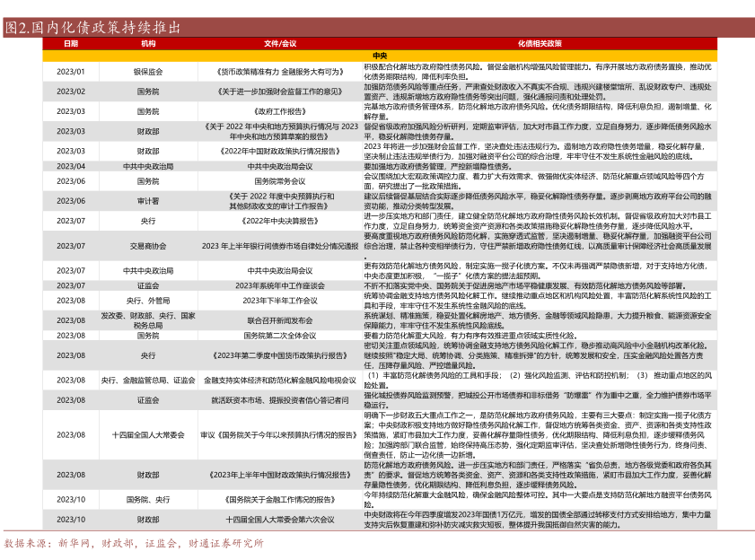Screen dimensions: 755x560
Task: Click the 《2022年中央决算报告》 entry
Action: [x=280, y=220]
